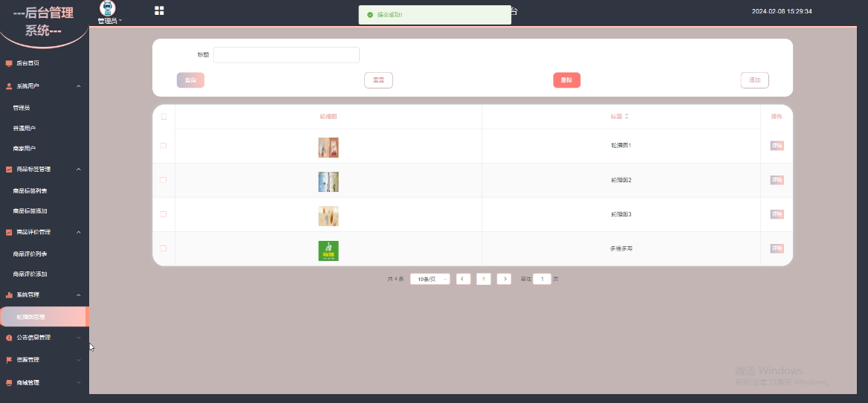868x403 pixels.
Task: Expand the 资源管理 menu chevron
Action: [x=79, y=360]
